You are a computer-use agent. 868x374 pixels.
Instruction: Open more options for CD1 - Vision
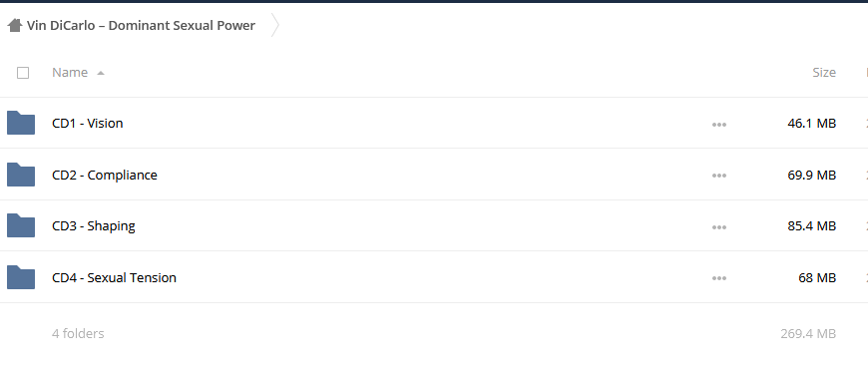pos(719,125)
